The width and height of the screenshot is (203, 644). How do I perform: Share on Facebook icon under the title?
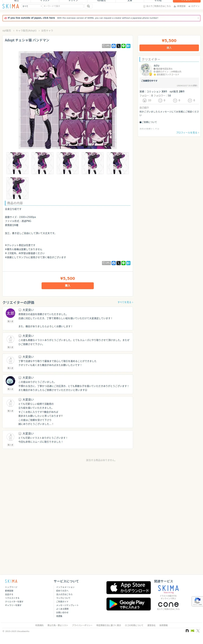coord(114,46)
